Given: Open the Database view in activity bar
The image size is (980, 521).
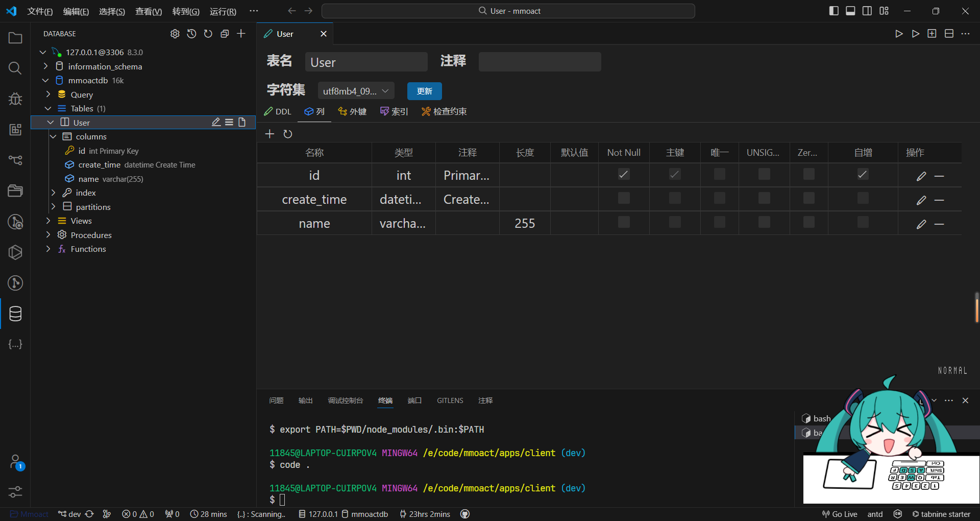Looking at the screenshot, I should (x=15, y=314).
